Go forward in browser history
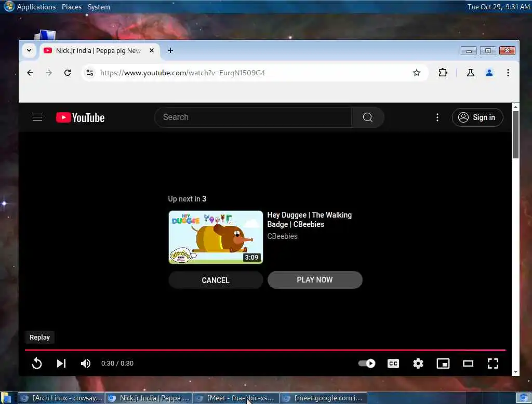The width and height of the screenshot is (532, 404). tap(49, 73)
